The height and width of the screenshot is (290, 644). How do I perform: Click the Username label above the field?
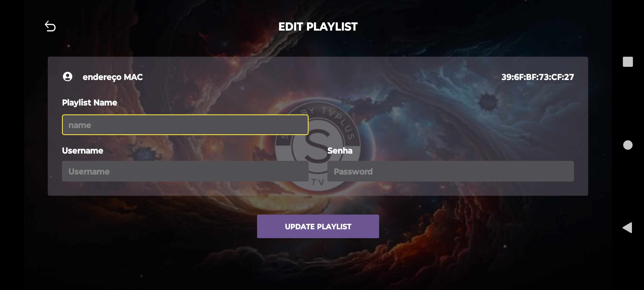click(83, 151)
